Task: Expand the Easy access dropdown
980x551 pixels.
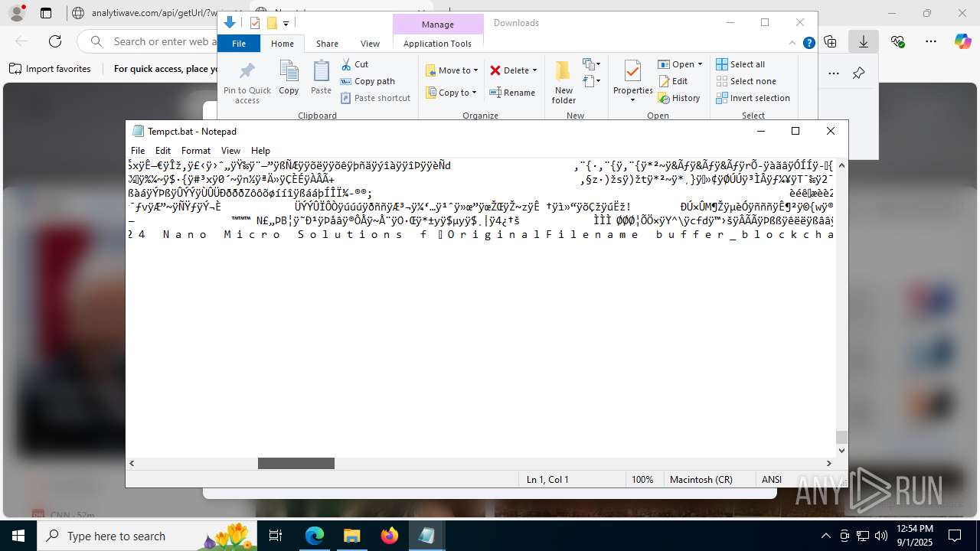Action: pyautogui.click(x=592, y=80)
